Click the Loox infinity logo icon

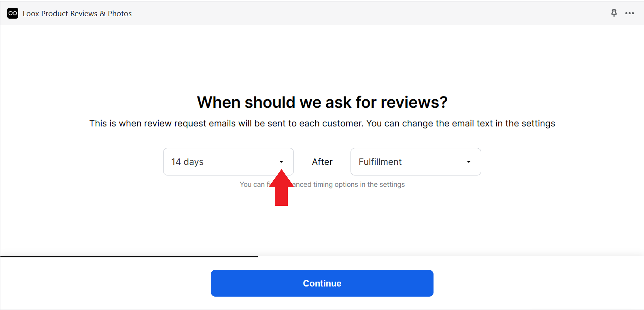[13, 13]
